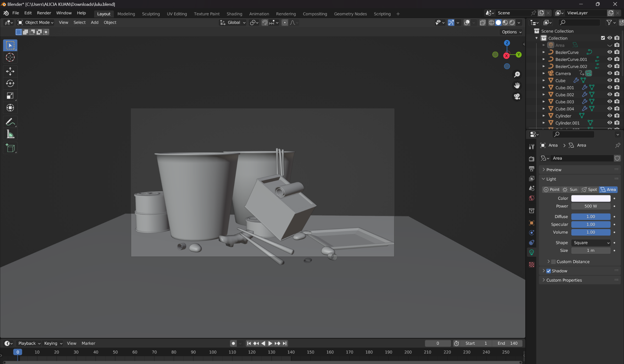This screenshot has width=624, height=364.
Task: Open the Object Mode dropdown
Action: [35, 23]
